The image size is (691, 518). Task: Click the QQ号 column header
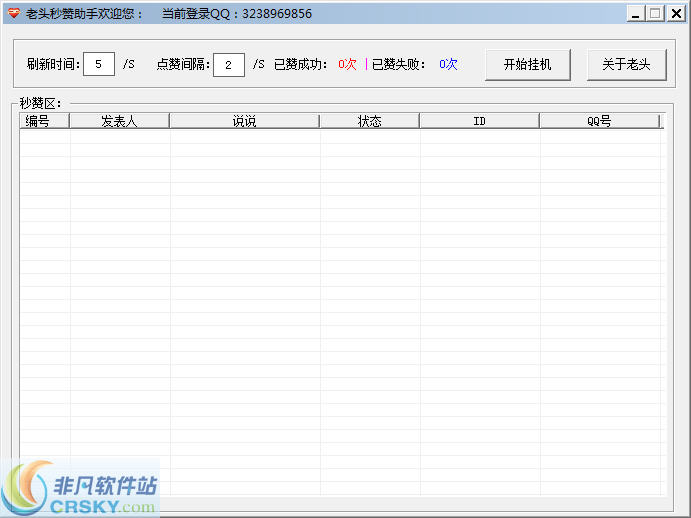[x=600, y=121]
